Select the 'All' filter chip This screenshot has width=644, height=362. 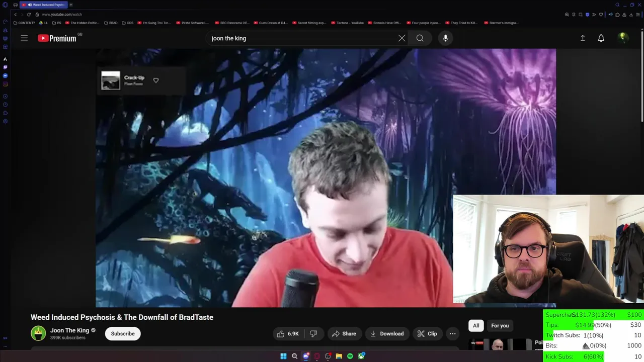[x=476, y=326]
